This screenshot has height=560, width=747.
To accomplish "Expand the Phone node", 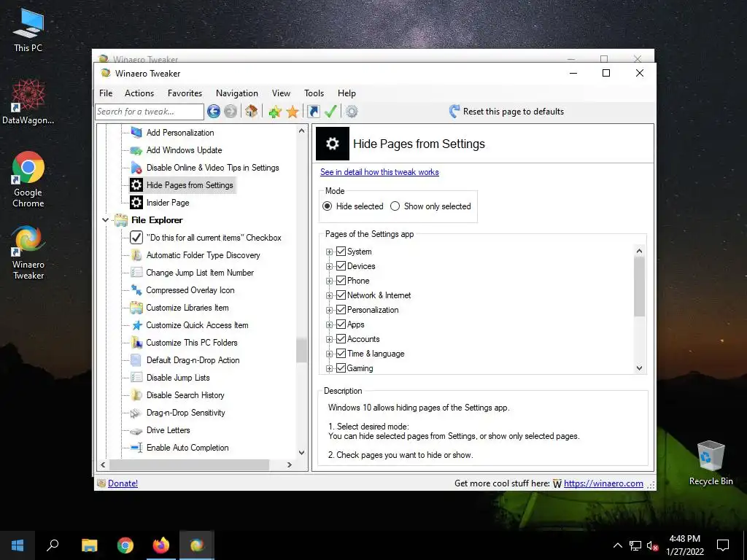I will tap(329, 281).
